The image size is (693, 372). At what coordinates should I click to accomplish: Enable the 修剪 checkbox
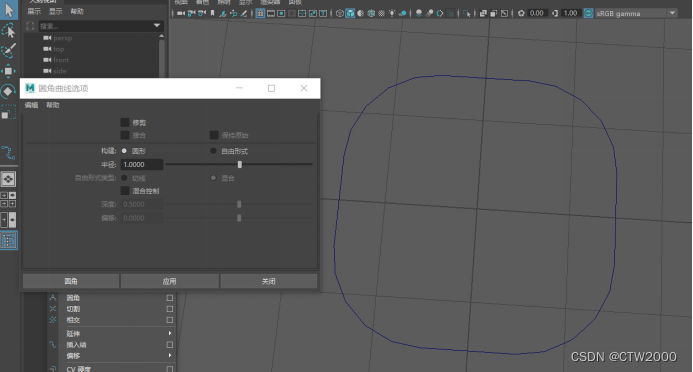coord(125,122)
